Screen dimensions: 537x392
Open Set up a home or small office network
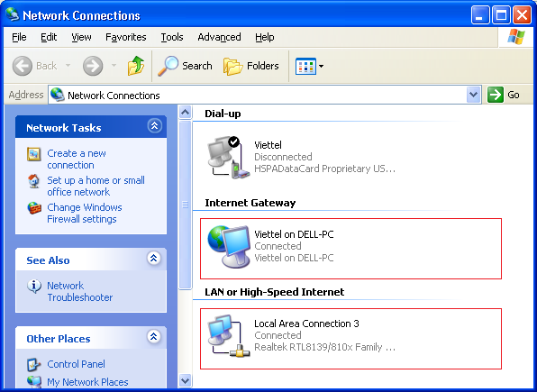coord(96,186)
